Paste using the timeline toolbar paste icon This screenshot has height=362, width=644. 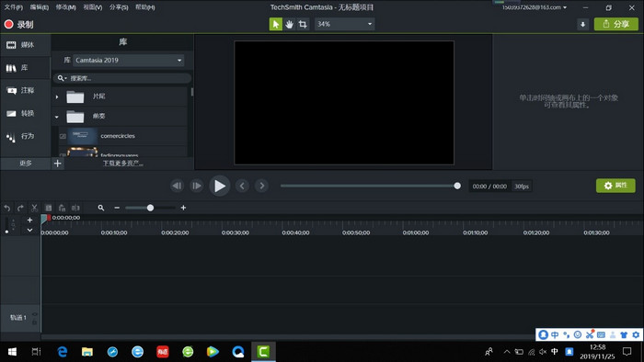[x=62, y=208]
